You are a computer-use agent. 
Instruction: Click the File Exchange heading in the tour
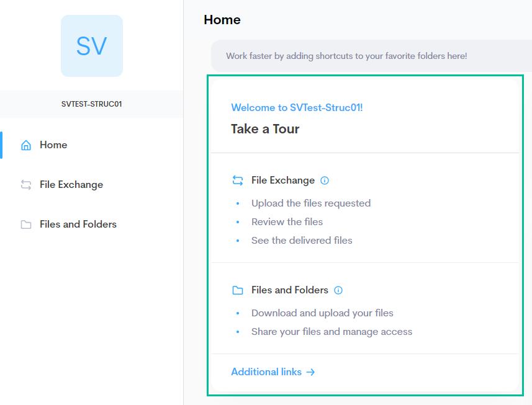point(283,180)
